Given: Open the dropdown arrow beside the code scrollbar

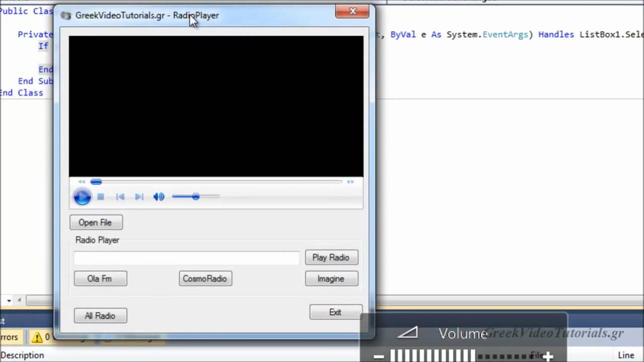Looking at the screenshot, I should (x=9, y=300).
